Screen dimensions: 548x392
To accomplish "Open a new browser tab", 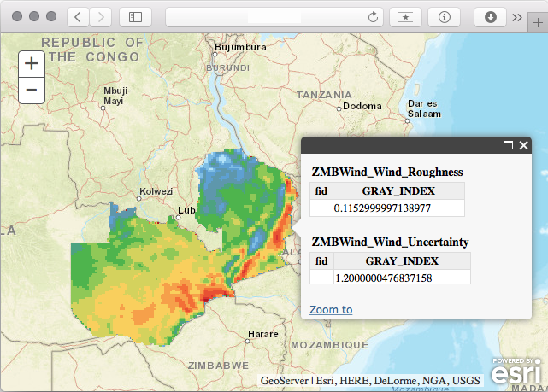I will click(x=538, y=23).
